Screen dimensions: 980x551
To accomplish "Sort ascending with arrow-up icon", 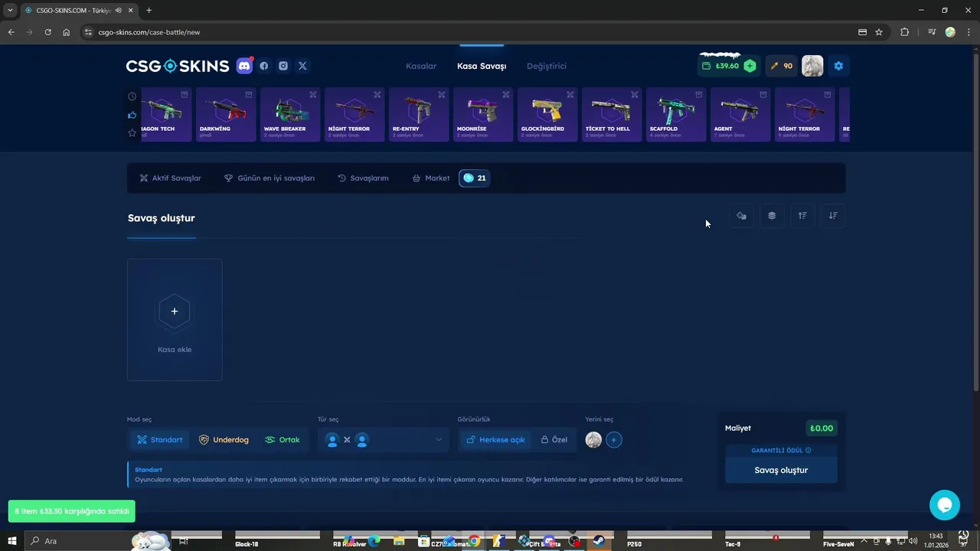I will 802,216.
